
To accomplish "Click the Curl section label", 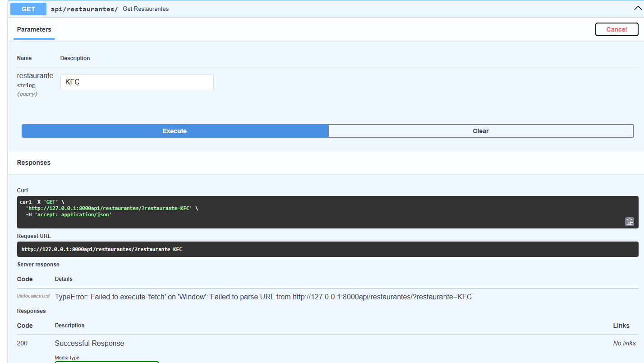I will pos(23,191).
